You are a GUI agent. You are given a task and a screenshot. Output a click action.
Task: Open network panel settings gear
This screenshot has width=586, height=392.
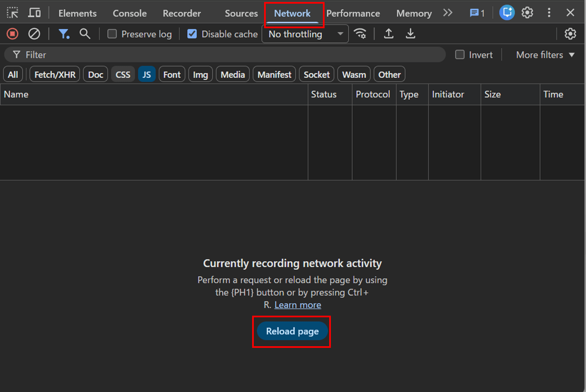coord(570,34)
